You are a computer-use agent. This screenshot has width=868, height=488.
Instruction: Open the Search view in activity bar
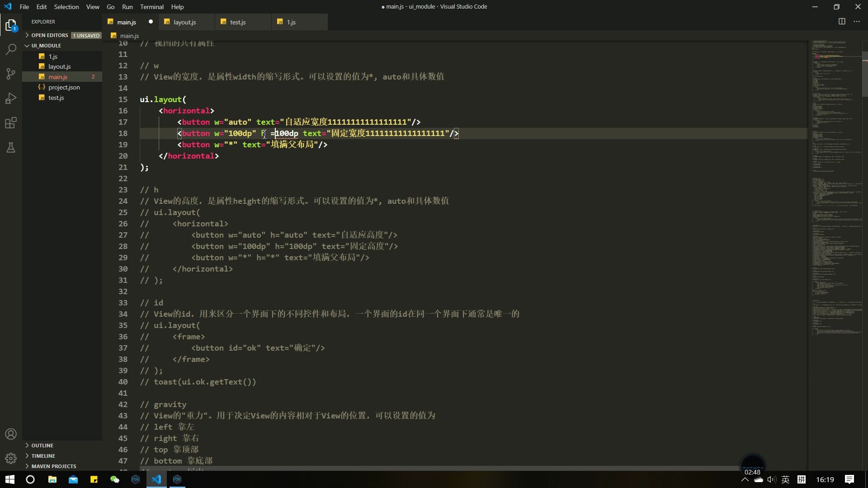point(11,49)
